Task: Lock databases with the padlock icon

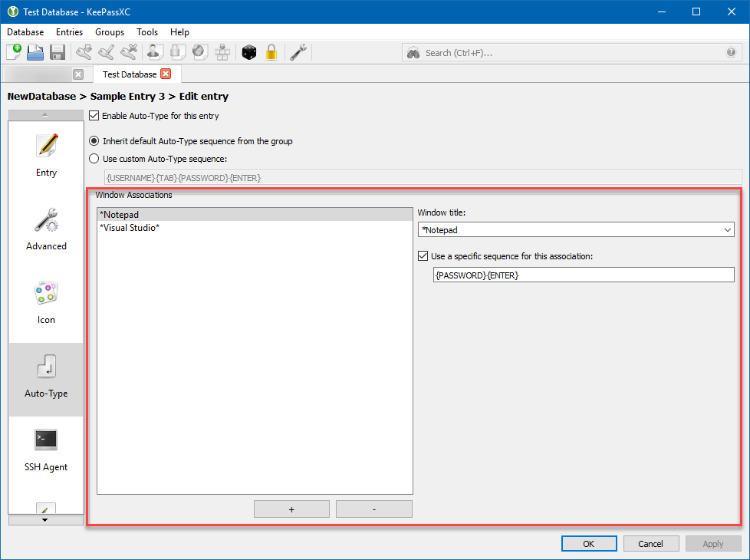Action: click(x=271, y=52)
